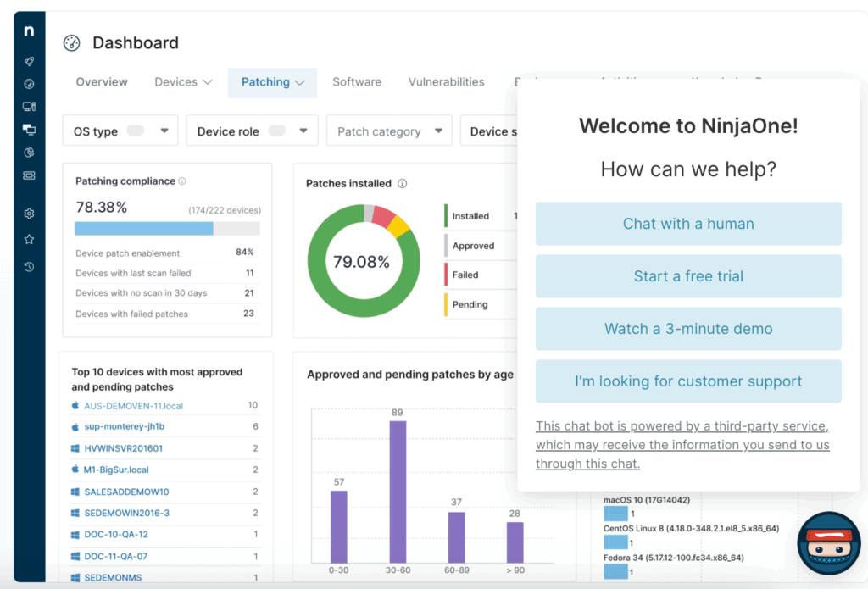Click the rocket icon in the sidebar
This screenshot has height=589, width=868.
(x=29, y=62)
